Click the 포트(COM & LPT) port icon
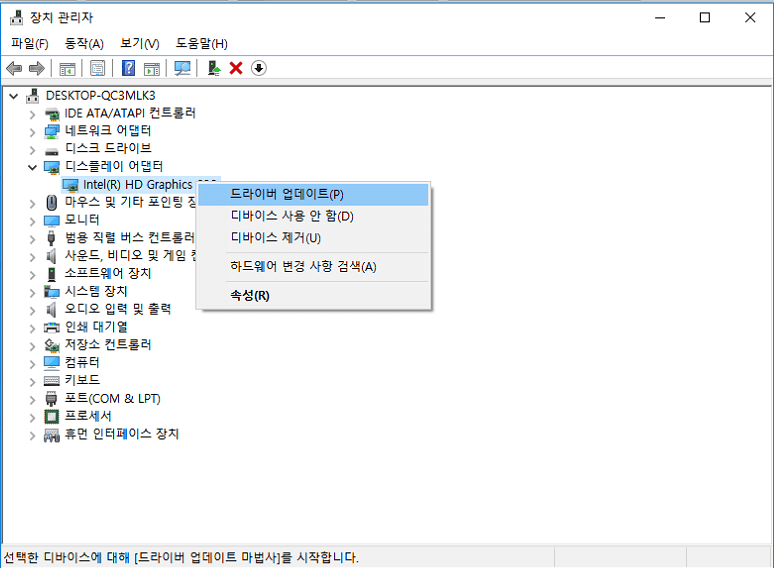 [51, 398]
